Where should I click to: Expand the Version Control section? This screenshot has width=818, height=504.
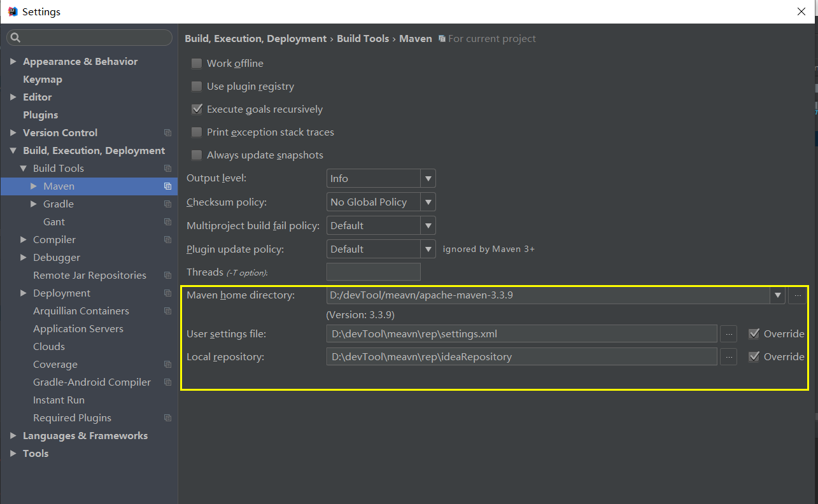coord(13,133)
